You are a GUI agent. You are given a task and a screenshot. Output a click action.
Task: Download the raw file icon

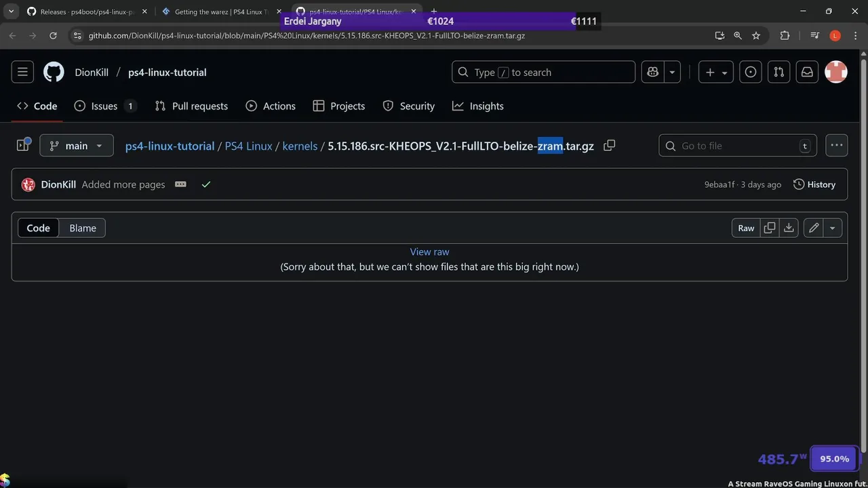[x=789, y=228]
